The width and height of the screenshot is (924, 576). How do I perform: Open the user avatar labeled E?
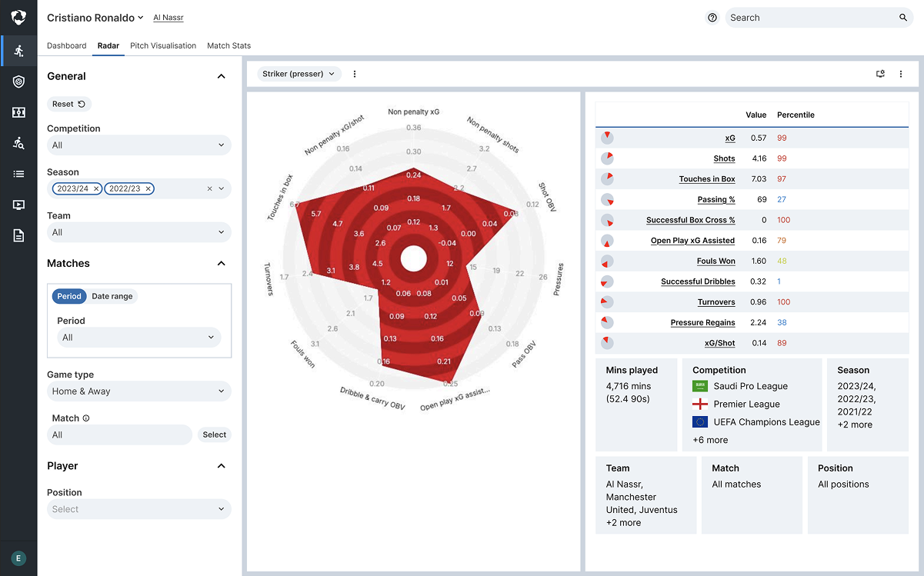pyautogui.click(x=18, y=559)
